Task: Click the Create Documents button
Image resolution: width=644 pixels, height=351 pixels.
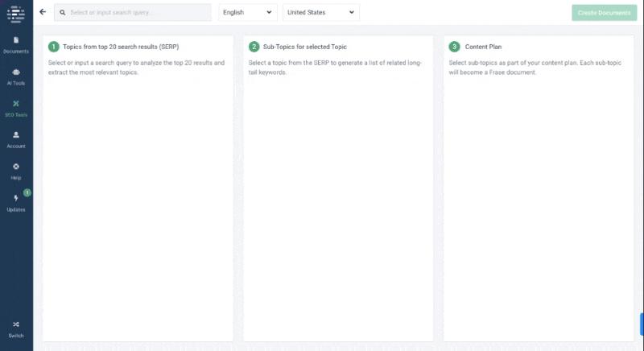Action: 605,13
